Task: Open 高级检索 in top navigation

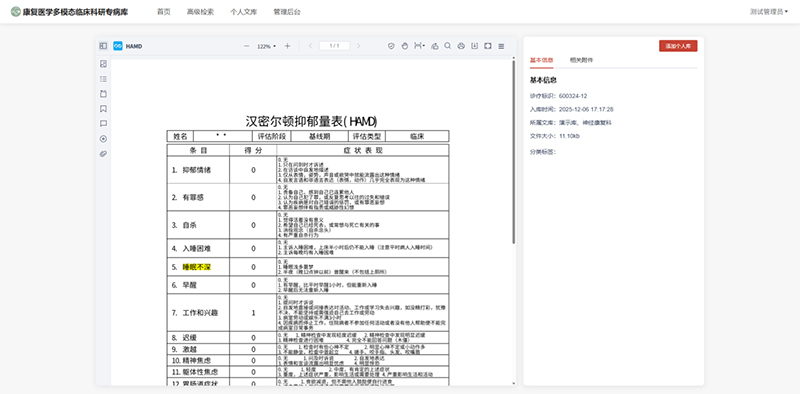Action: [x=201, y=12]
